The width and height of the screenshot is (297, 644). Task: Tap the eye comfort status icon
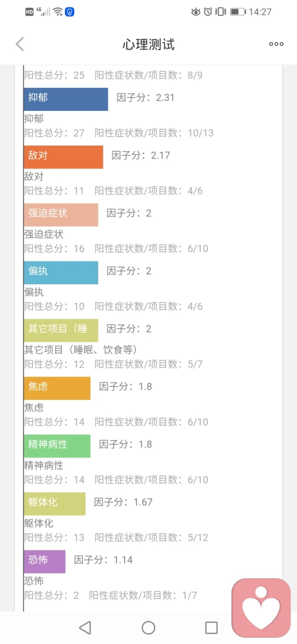click(x=196, y=12)
